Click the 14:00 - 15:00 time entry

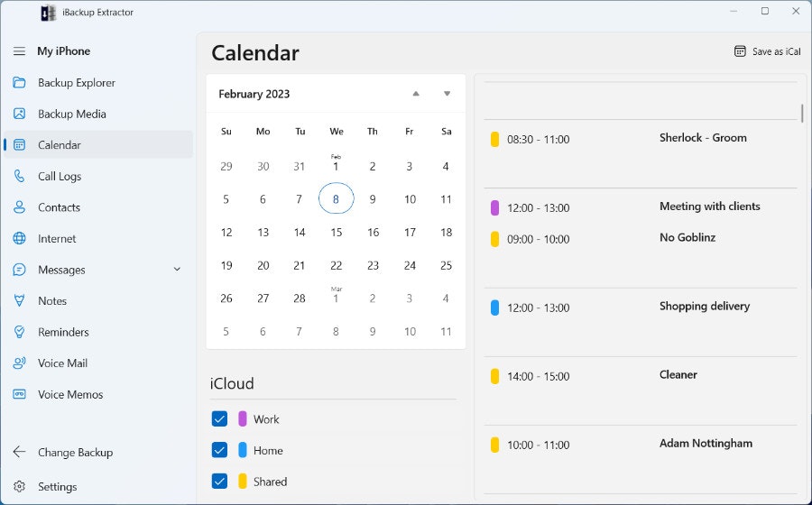tap(538, 376)
